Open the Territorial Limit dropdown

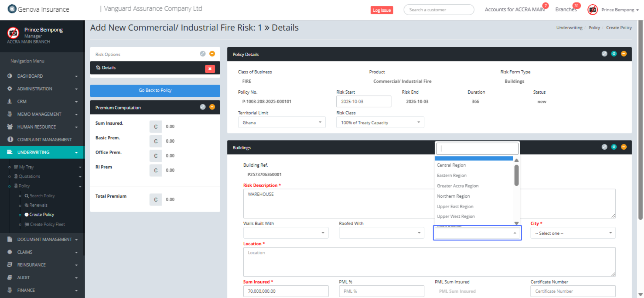click(x=282, y=123)
